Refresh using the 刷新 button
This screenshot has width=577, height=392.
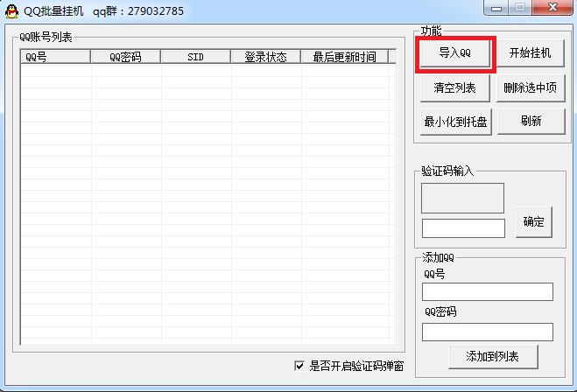pos(531,121)
